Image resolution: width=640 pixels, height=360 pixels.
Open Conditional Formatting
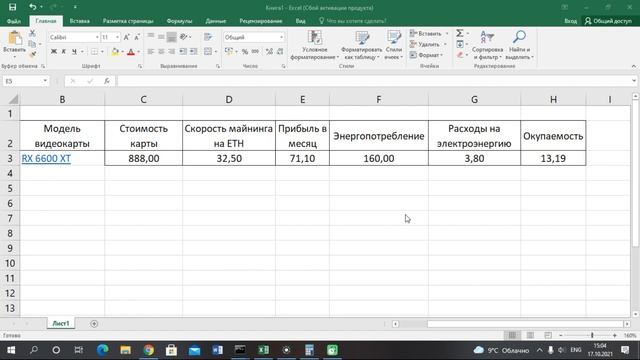pyautogui.click(x=315, y=45)
